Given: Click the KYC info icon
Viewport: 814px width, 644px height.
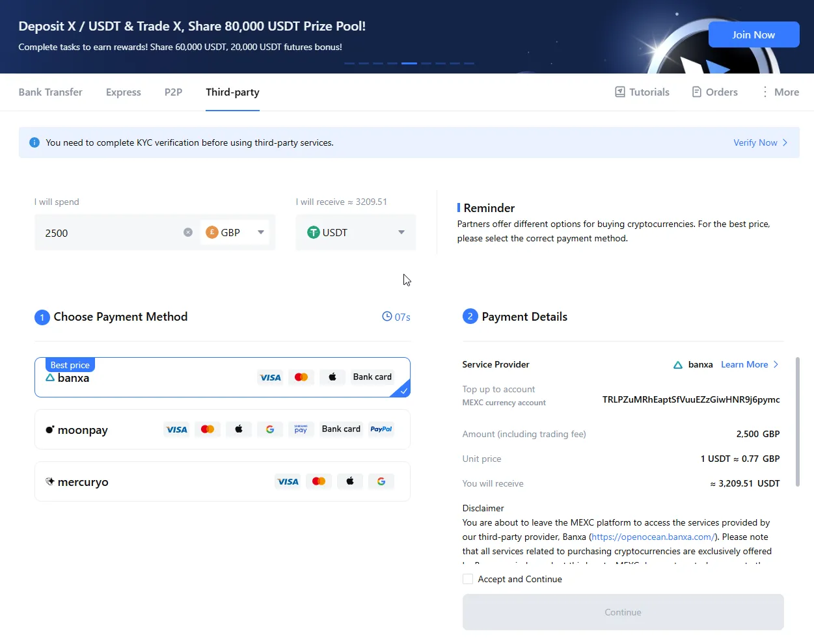Looking at the screenshot, I should pyautogui.click(x=34, y=142).
